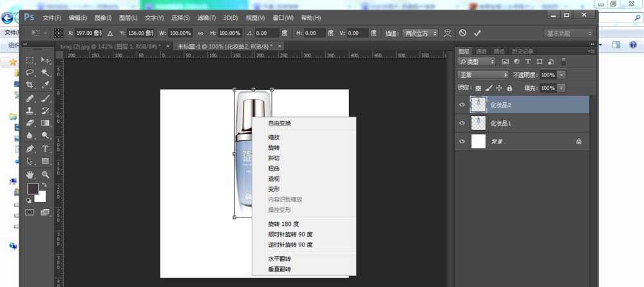The image size is (644, 287).
Task: Click the X position input field
Action: [89, 33]
